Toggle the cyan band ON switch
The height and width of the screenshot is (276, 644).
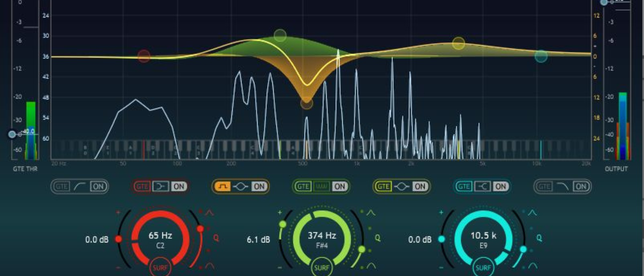[500, 186]
